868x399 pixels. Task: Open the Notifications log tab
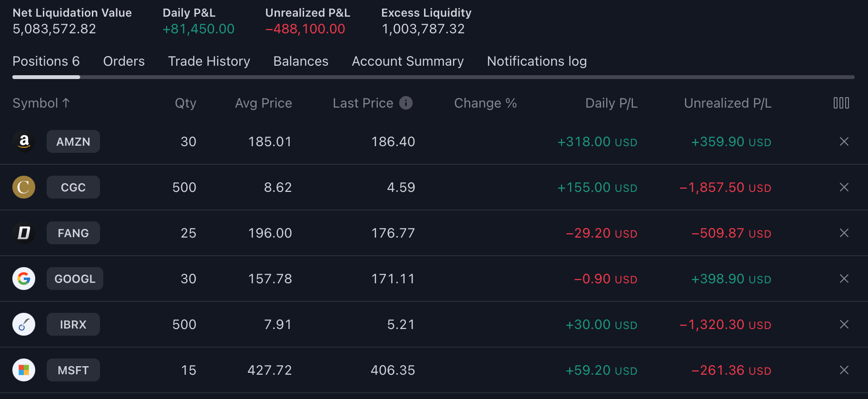coord(536,61)
